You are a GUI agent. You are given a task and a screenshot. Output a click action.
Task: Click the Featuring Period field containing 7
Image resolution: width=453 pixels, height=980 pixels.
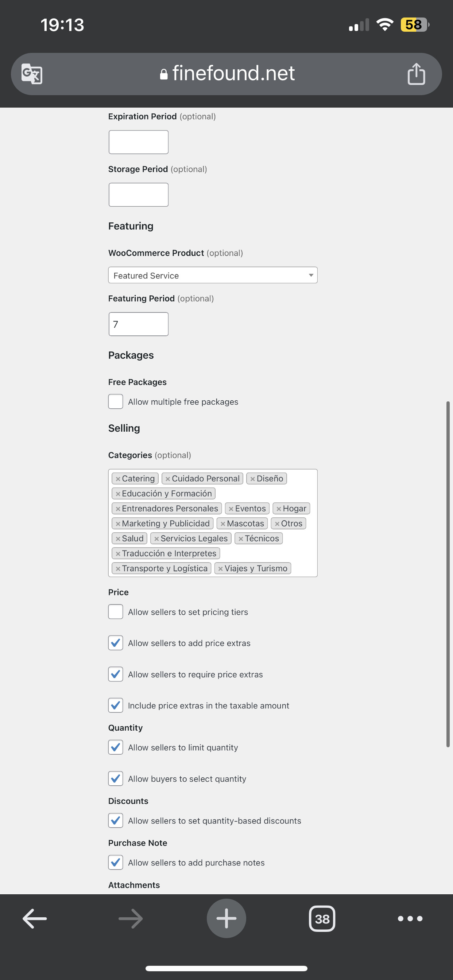[x=139, y=324]
